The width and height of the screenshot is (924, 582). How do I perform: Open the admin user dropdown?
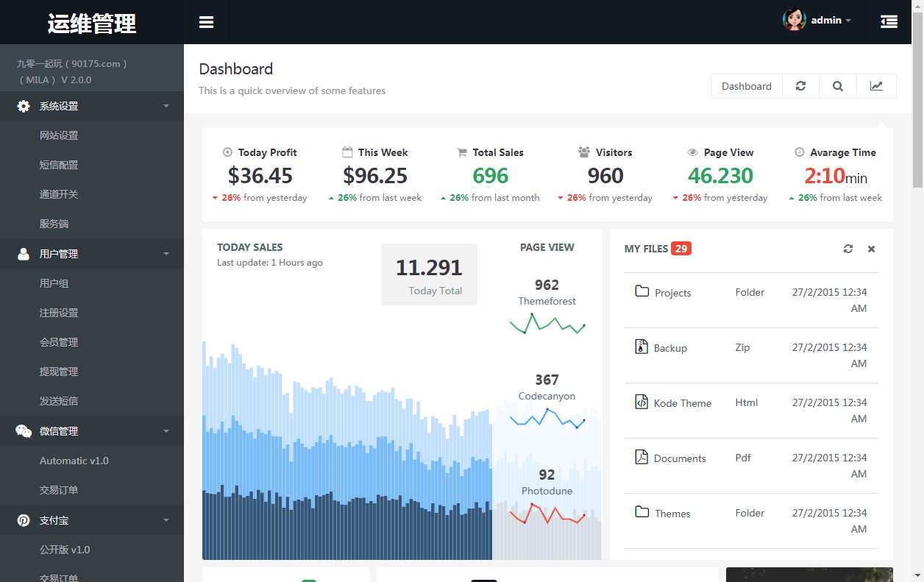831,21
